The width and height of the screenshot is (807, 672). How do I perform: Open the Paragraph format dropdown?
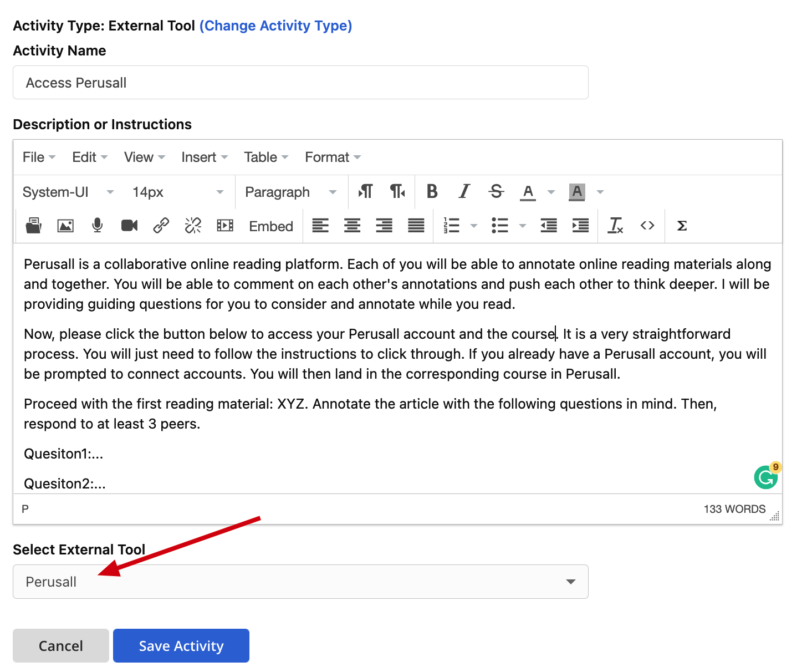tap(291, 192)
